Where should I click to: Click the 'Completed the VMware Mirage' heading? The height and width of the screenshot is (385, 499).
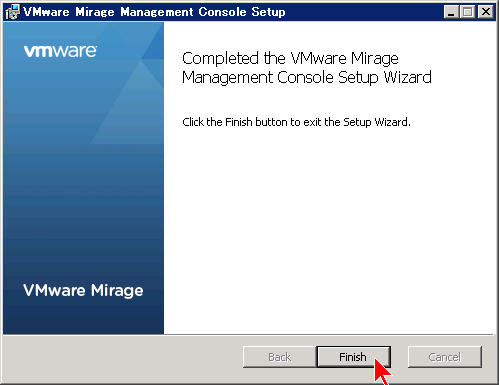pyautogui.click(x=307, y=68)
